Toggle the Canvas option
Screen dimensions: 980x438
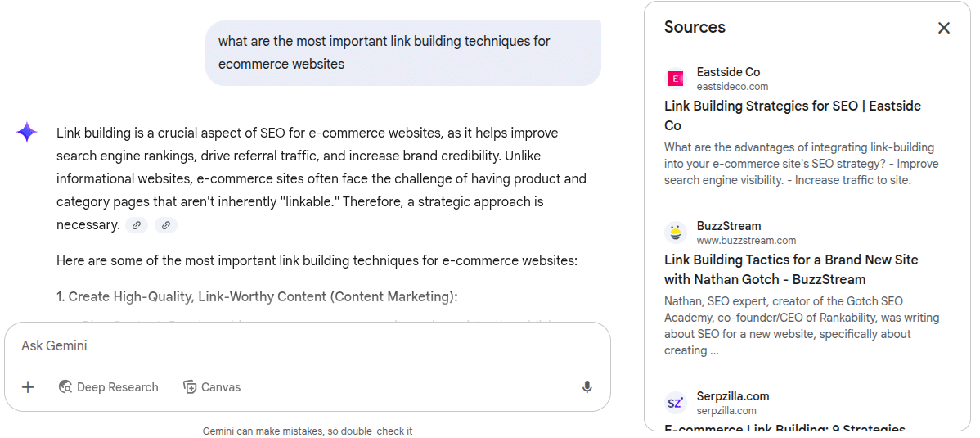pos(212,387)
